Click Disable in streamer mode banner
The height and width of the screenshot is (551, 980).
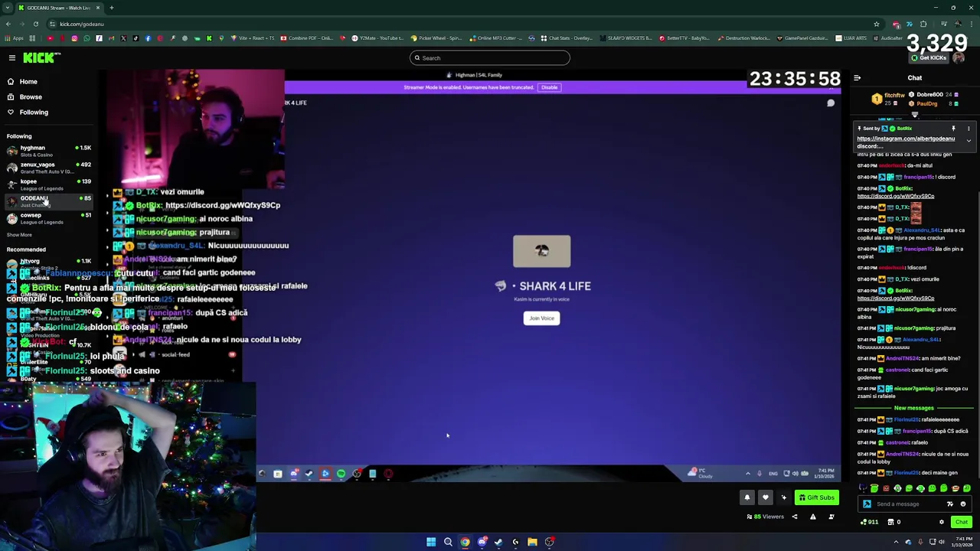[549, 87]
